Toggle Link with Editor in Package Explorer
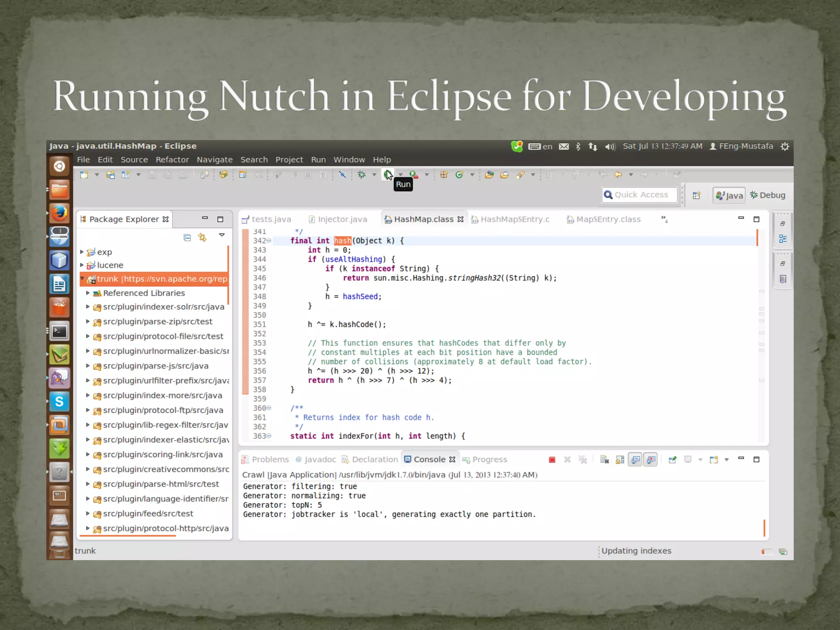The width and height of the screenshot is (840, 630). click(x=202, y=237)
